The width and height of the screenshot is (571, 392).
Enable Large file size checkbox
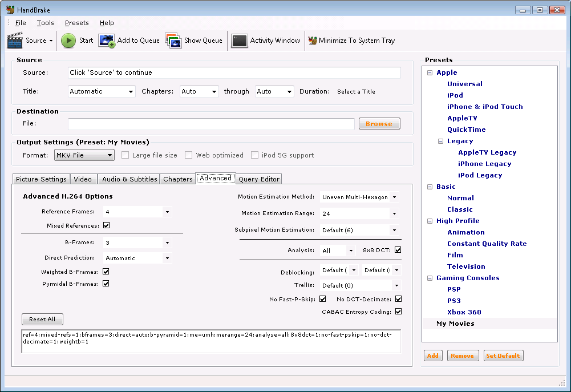pos(125,155)
